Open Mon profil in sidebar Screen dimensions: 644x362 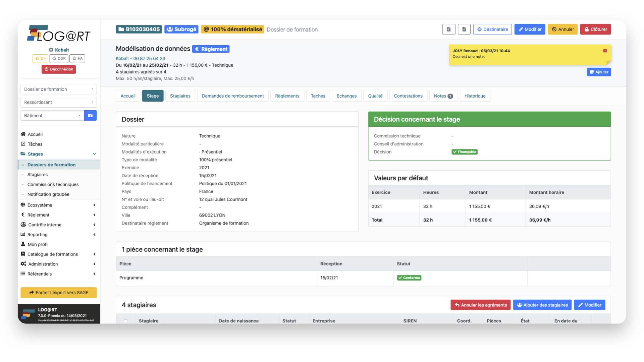[x=38, y=244]
